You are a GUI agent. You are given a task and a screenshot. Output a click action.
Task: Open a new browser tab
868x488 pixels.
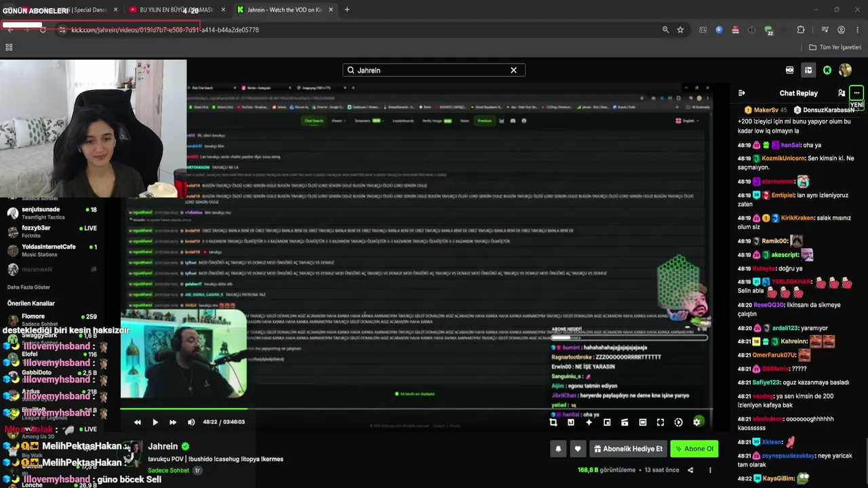coord(347,10)
